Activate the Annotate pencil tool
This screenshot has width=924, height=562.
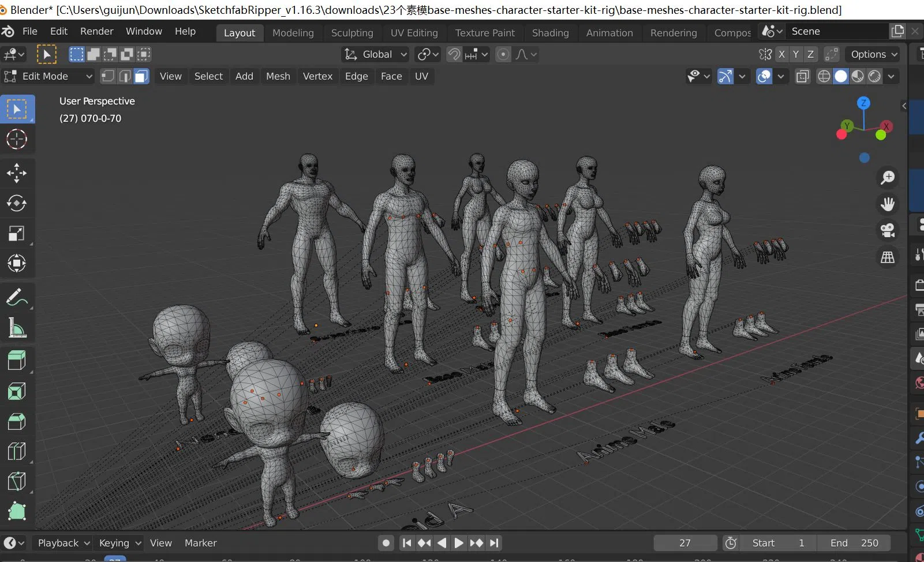[x=17, y=298]
